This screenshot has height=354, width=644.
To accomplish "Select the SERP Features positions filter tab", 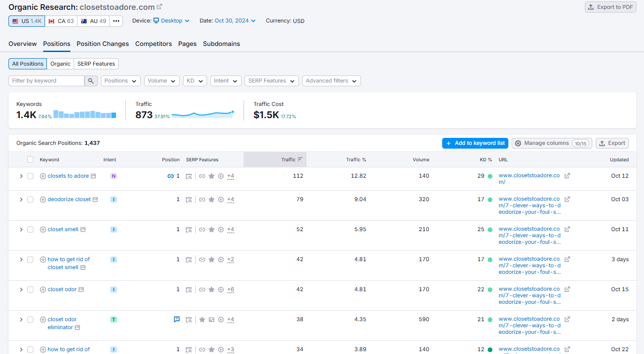I will point(96,64).
